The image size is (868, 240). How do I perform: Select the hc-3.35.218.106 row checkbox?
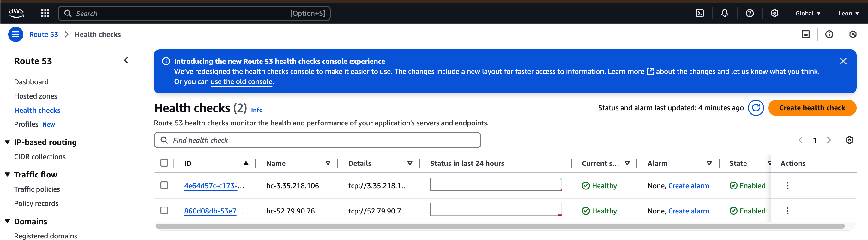coord(165,185)
